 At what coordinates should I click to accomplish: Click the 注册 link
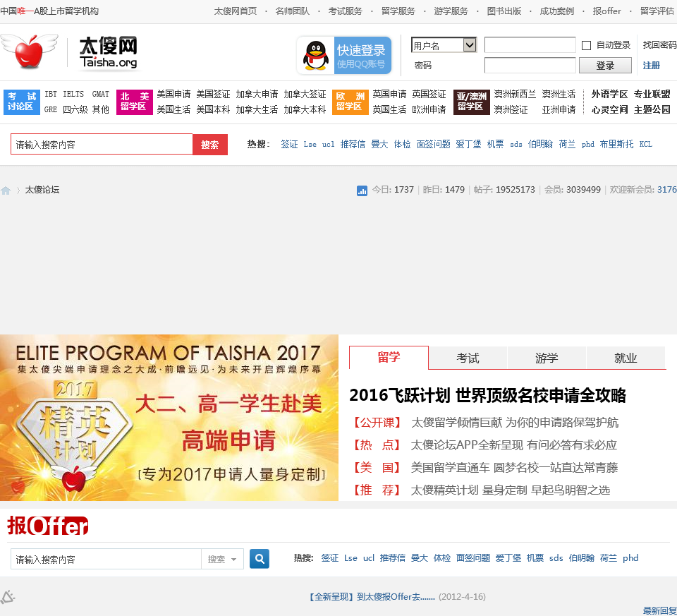coord(651,65)
